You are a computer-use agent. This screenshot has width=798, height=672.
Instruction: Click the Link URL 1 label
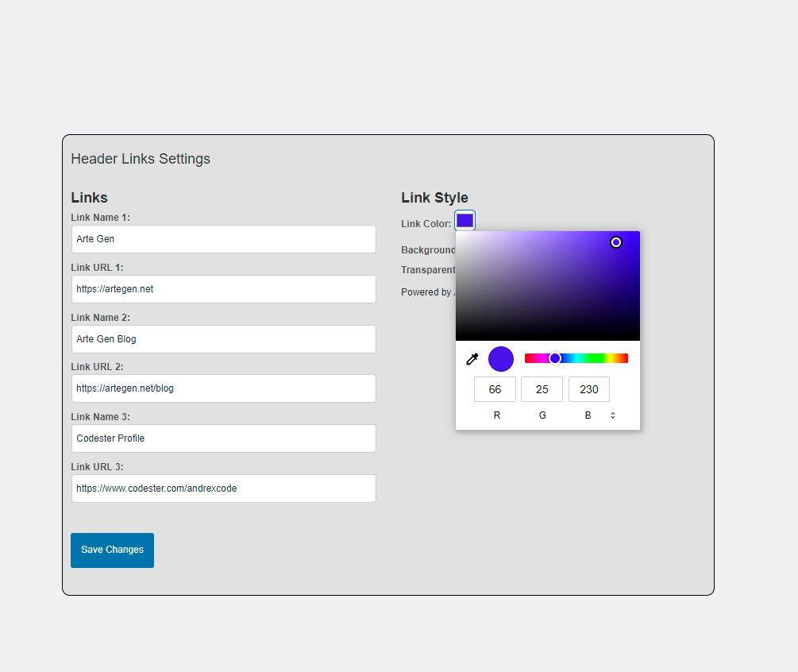(x=97, y=267)
